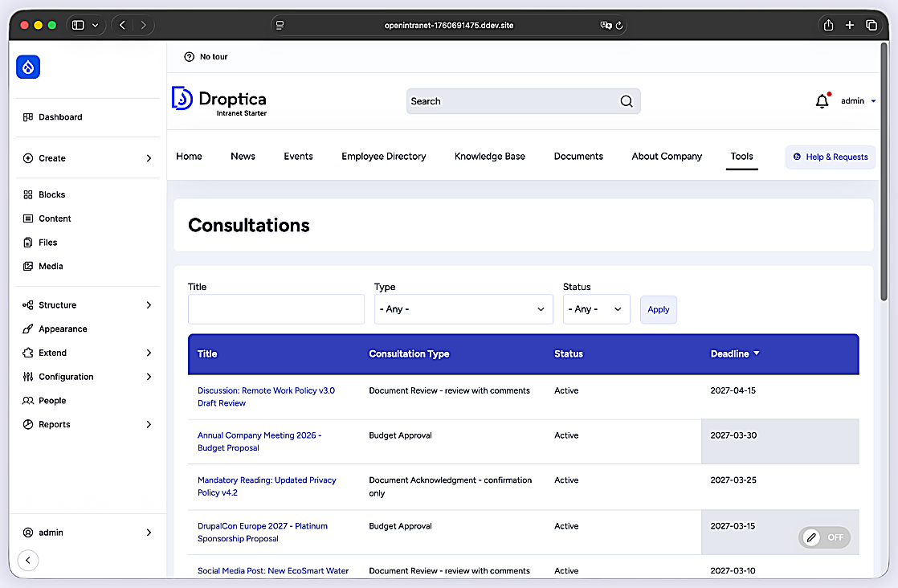898x588 pixels.
Task: Click the search magnifier icon
Action: (627, 101)
